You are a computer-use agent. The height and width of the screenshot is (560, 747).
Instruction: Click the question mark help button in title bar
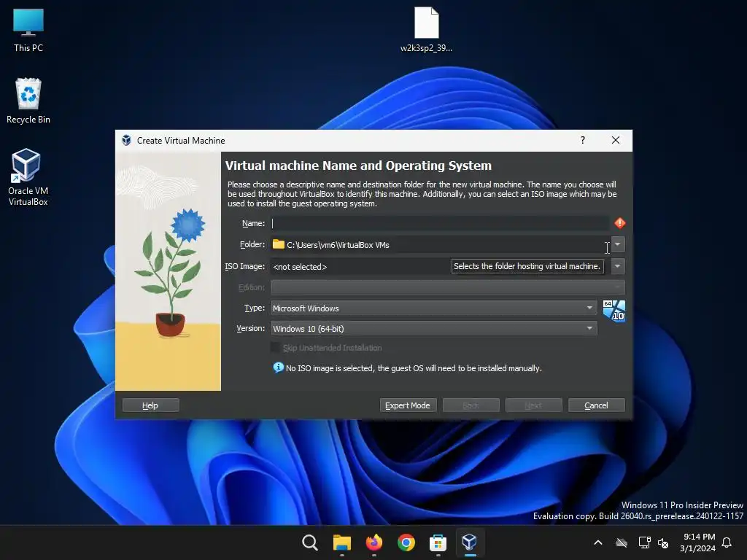(583, 140)
